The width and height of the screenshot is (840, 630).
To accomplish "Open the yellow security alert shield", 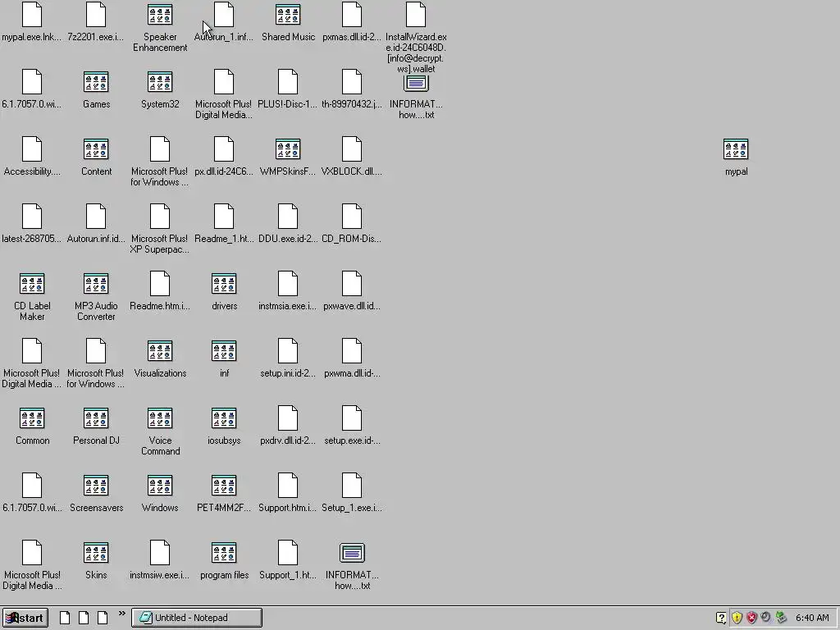I will [737, 618].
